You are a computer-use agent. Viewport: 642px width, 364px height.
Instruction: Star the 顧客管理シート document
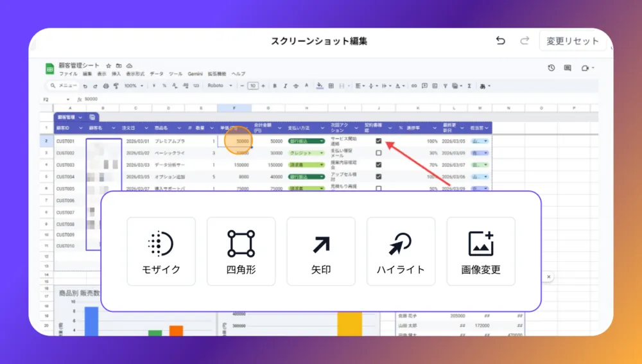[x=108, y=65]
